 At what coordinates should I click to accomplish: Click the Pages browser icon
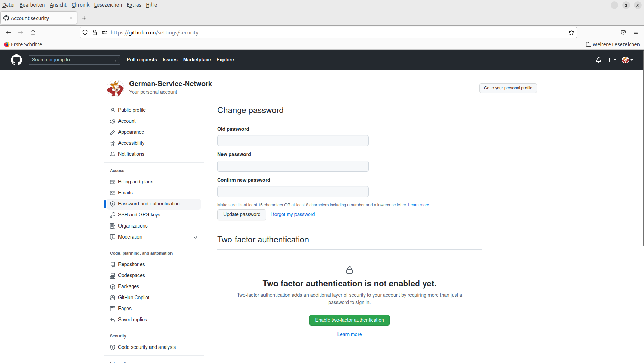(113, 309)
